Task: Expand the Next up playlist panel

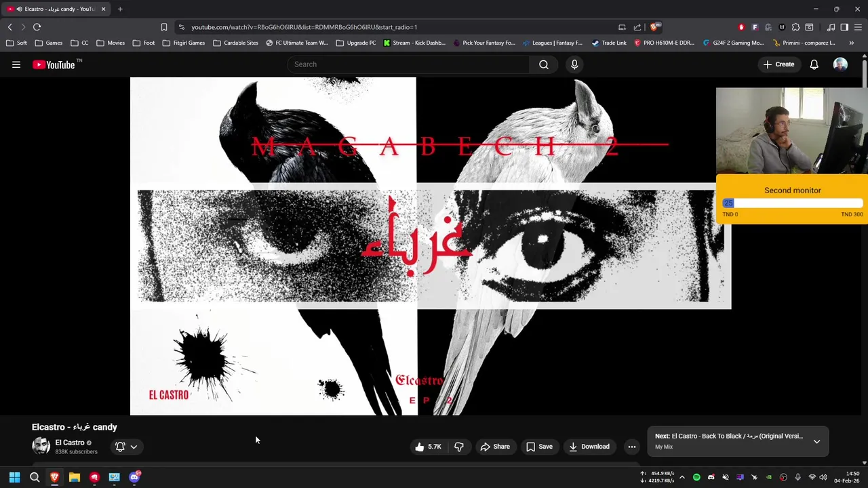Action: tap(816, 441)
